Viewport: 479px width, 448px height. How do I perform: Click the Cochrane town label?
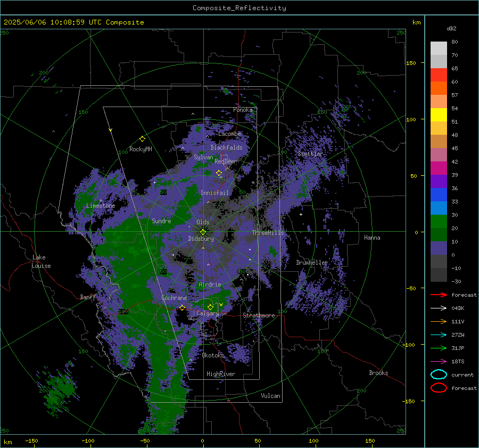[x=174, y=298]
